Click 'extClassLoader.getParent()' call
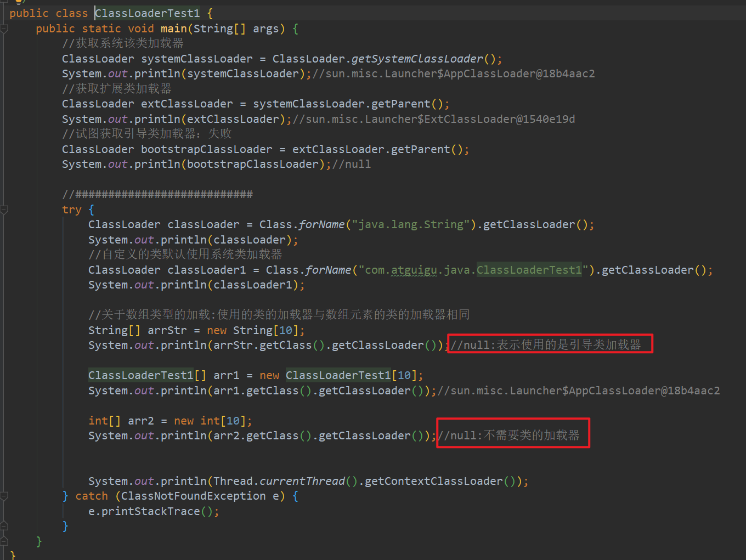Screen dimensions: 746x560 coord(381,149)
